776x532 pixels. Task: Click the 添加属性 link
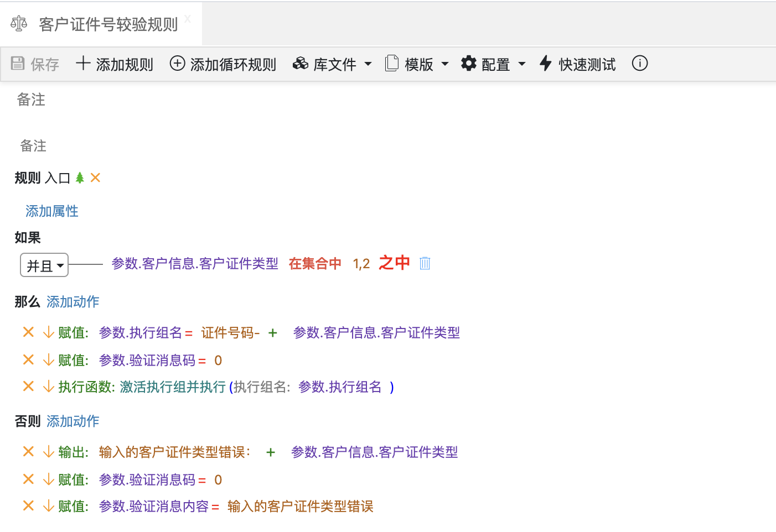[x=52, y=211]
